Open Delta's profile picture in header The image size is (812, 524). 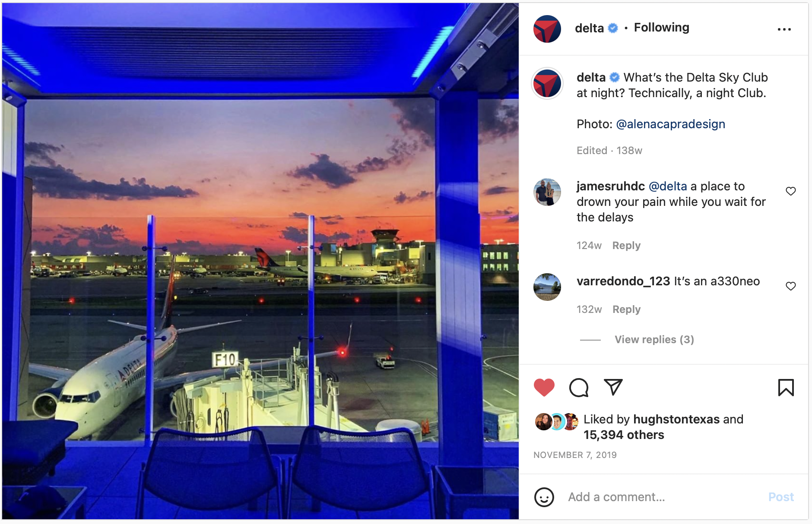coord(547,29)
